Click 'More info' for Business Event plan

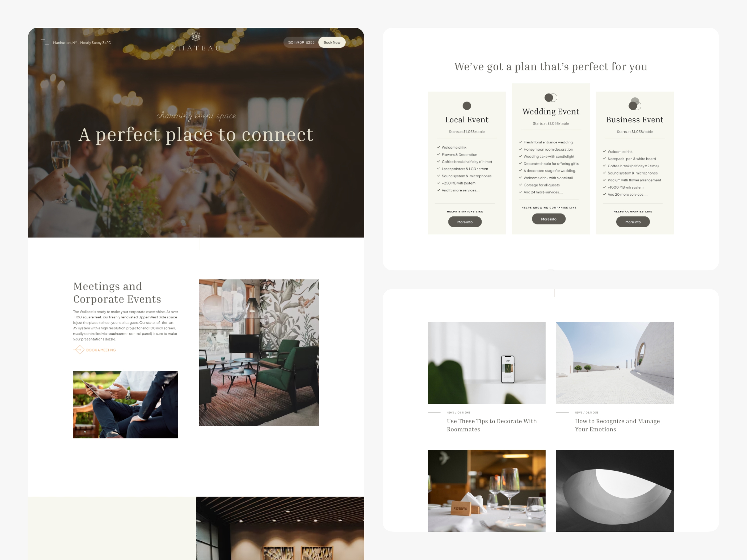point(633,222)
